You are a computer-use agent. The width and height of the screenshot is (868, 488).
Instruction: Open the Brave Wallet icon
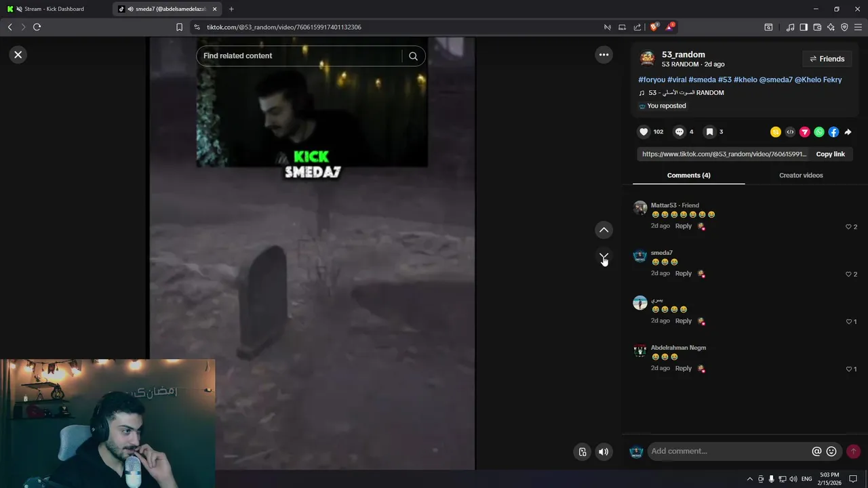coord(817,27)
